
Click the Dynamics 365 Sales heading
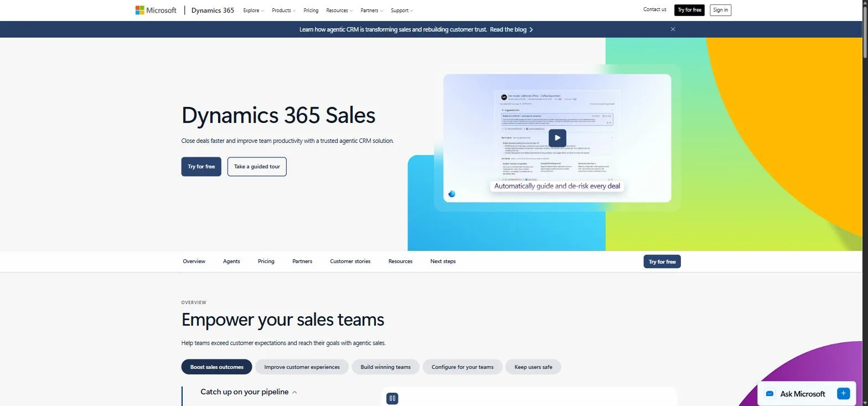pos(278,115)
